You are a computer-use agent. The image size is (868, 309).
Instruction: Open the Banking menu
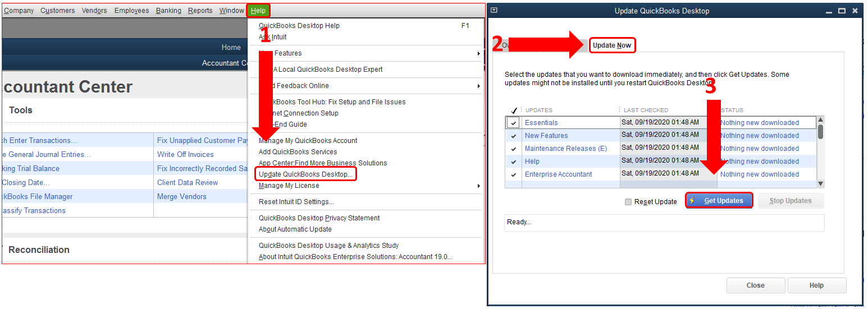pyautogui.click(x=168, y=11)
